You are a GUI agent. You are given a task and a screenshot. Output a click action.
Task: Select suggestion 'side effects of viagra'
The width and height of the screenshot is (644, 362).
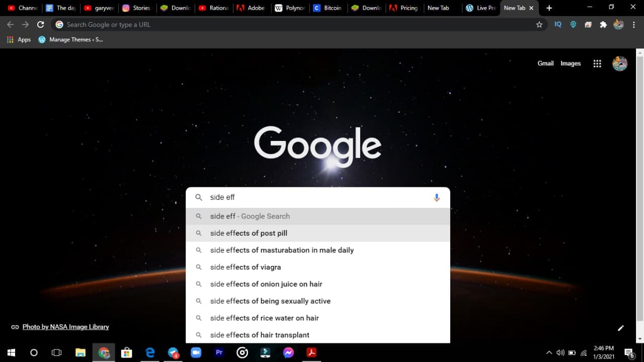[x=318, y=267]
